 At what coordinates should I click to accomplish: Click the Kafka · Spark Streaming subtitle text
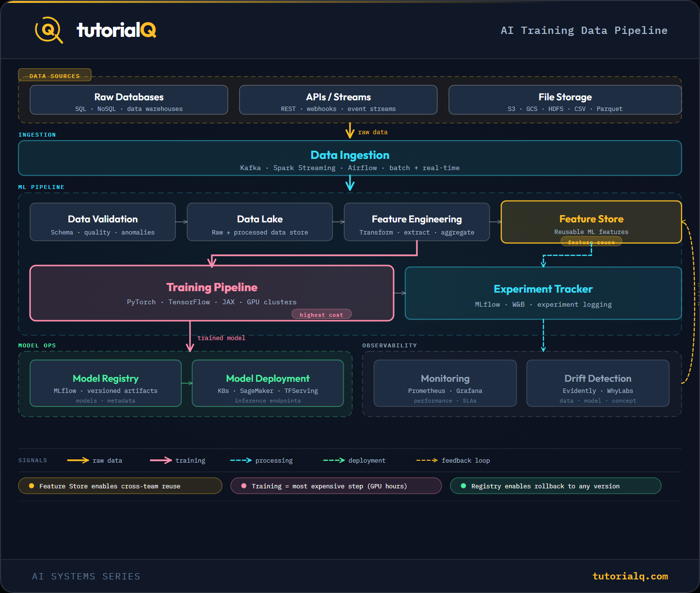(350, 168)
